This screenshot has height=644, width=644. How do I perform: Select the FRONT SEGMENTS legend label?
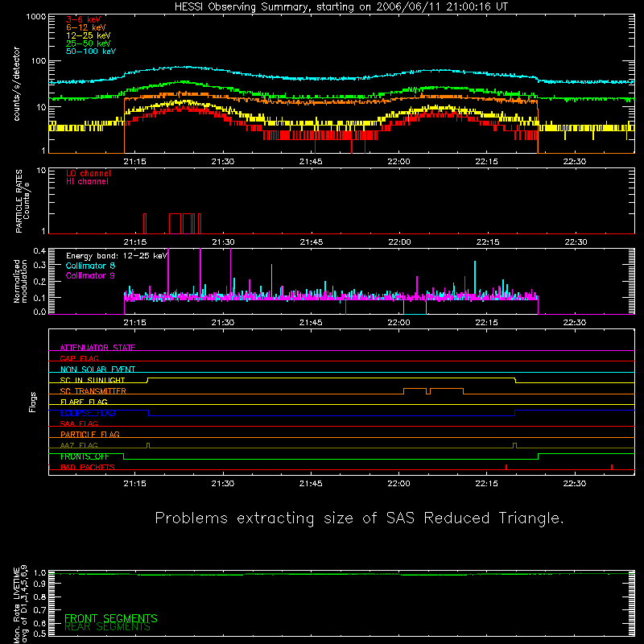[x=111, y=618]
